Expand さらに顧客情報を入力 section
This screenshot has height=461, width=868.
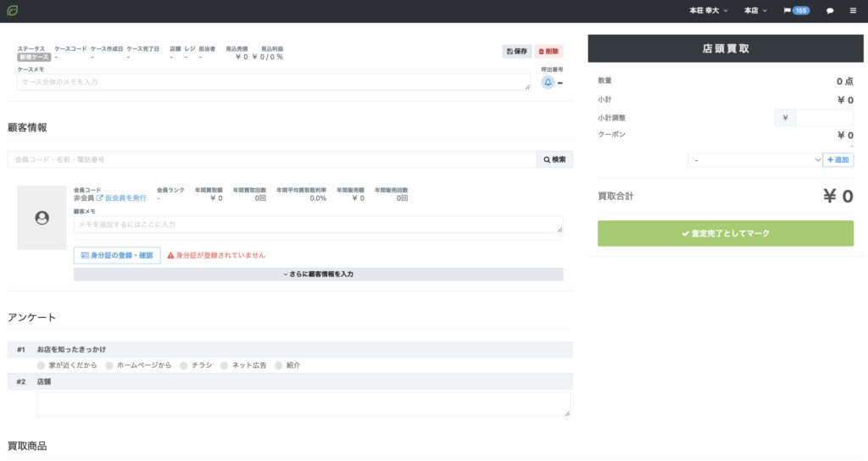(x=318, y=275)
